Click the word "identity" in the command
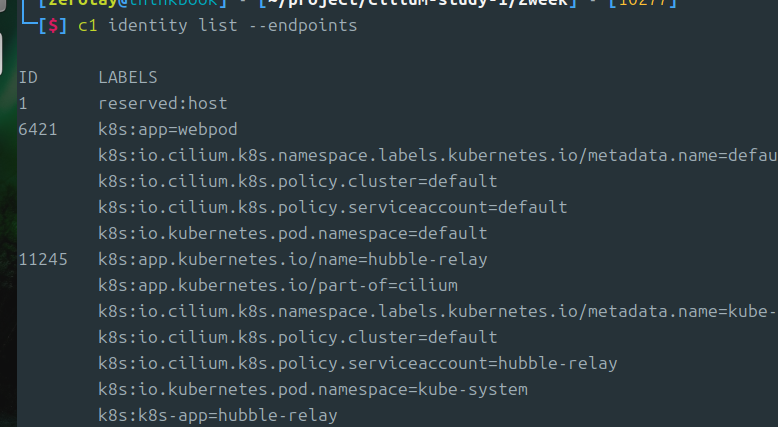Image resolution: width=778 pixels, height=427 pixels. point(148,25)
